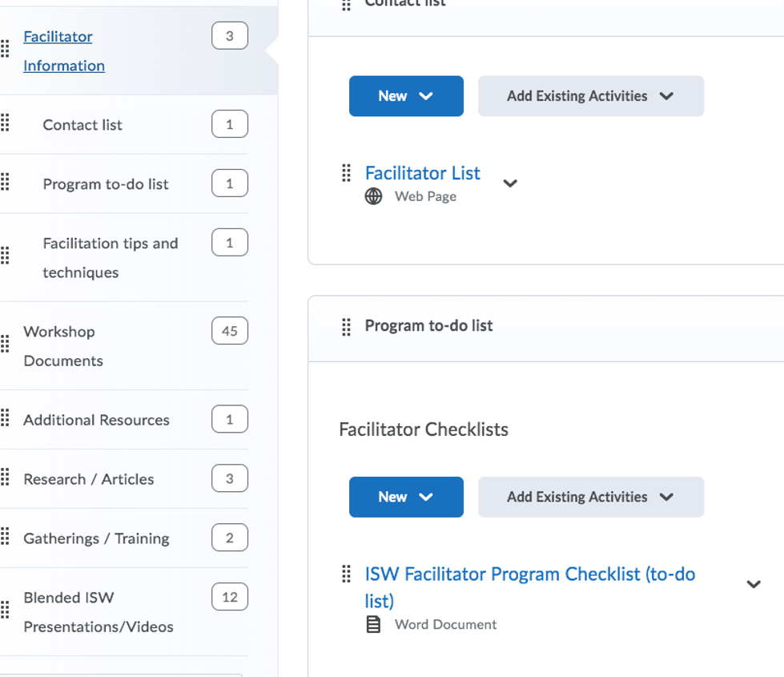Screen dimensions: 784x677
Task: Click the drag handle next to Workshop Documents
Action: click(6, 345)
